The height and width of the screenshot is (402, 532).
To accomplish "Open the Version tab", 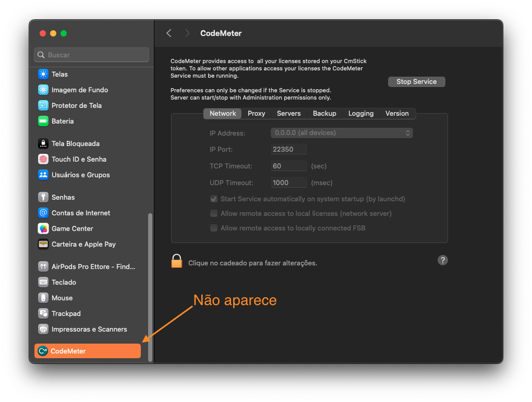I will point(397,113).
